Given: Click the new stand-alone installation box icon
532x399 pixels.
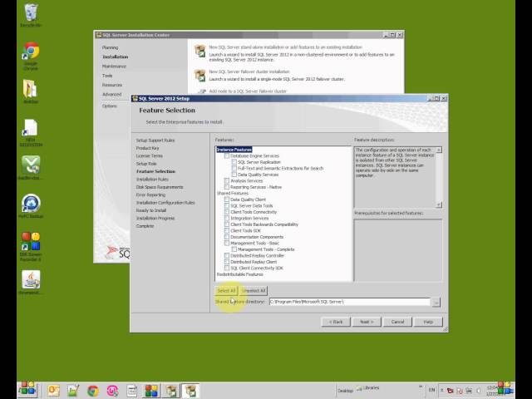Looking at the screenshot, I should click(199, 51).
